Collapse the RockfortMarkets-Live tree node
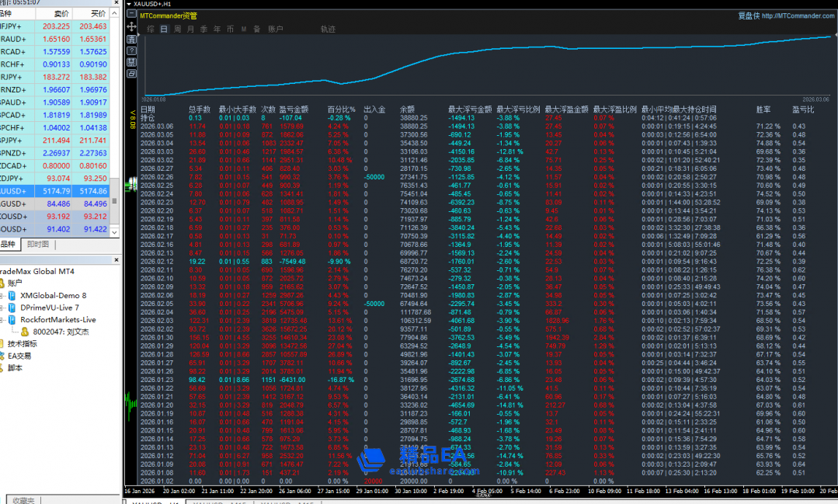 tap(2, 319)
